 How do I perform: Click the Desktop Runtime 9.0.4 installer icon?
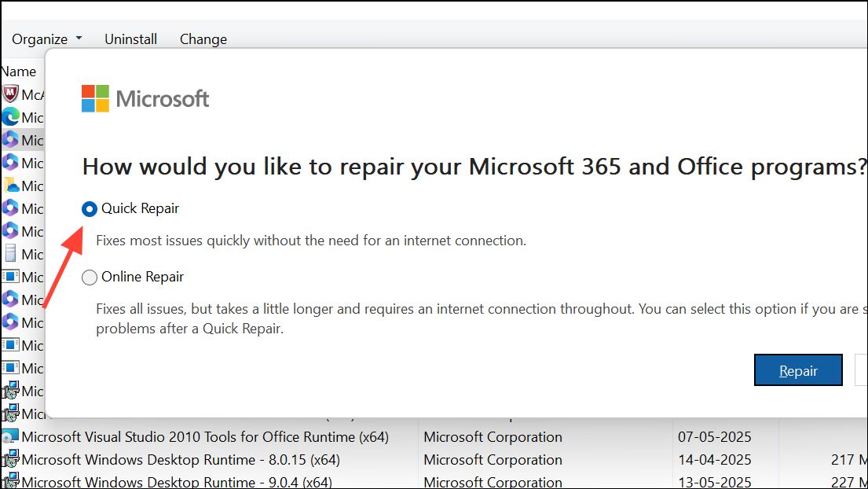(10, 482)
